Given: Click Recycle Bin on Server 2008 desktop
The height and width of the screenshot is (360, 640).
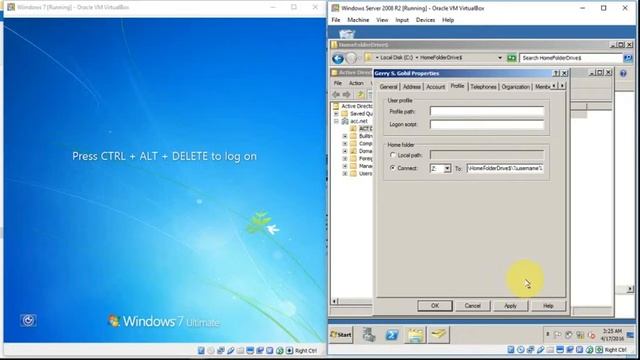Looking at the screenshot, I should 347,33.
